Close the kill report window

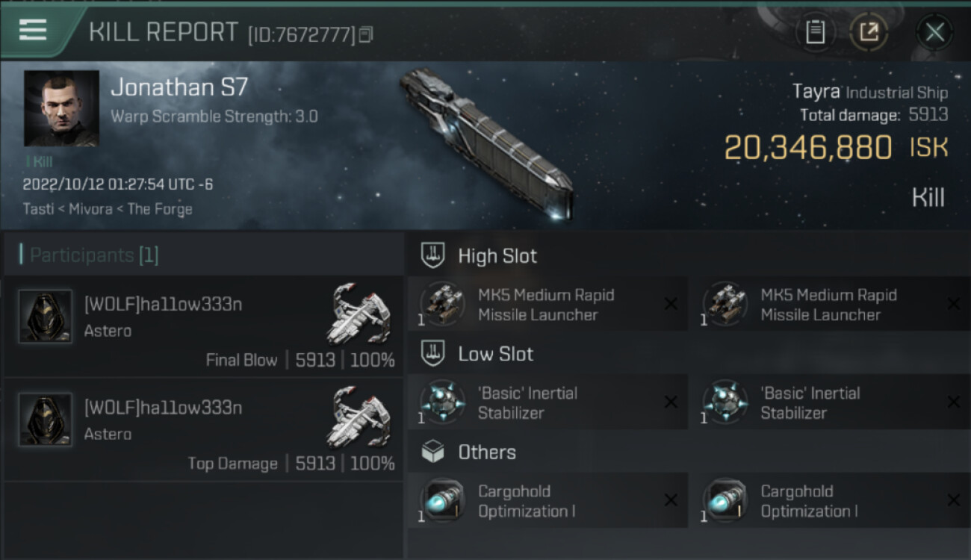(x=934, y=32)
